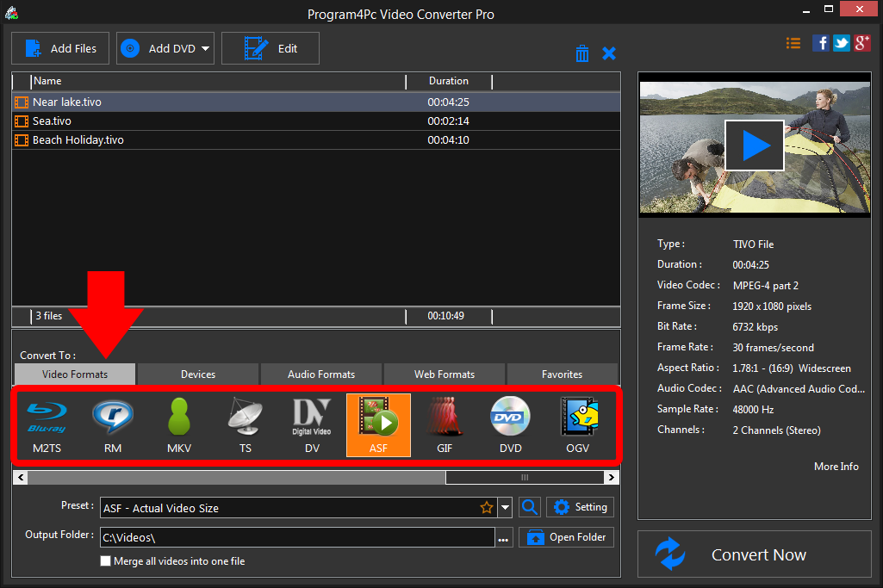Screen dimensions: 883x588
Task: Sort by the Duration column header
Action: (x=448, y=81)
